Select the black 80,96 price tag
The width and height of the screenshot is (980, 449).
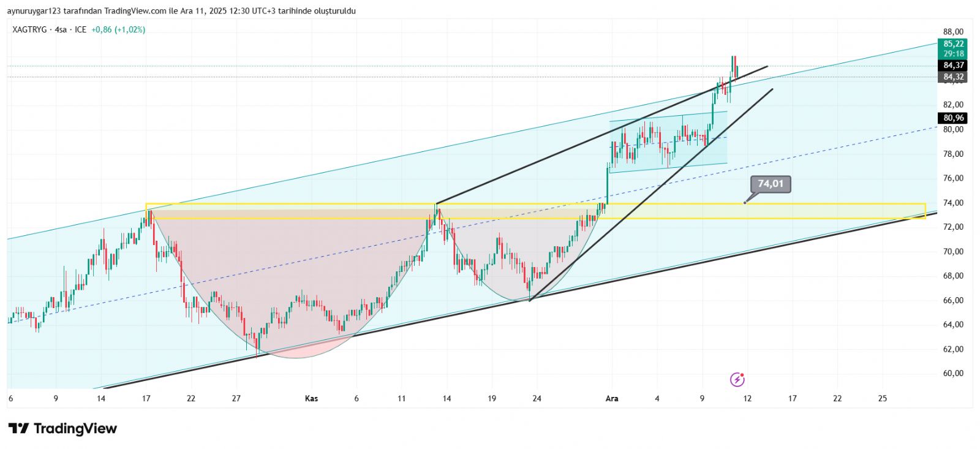pos(953,118)
